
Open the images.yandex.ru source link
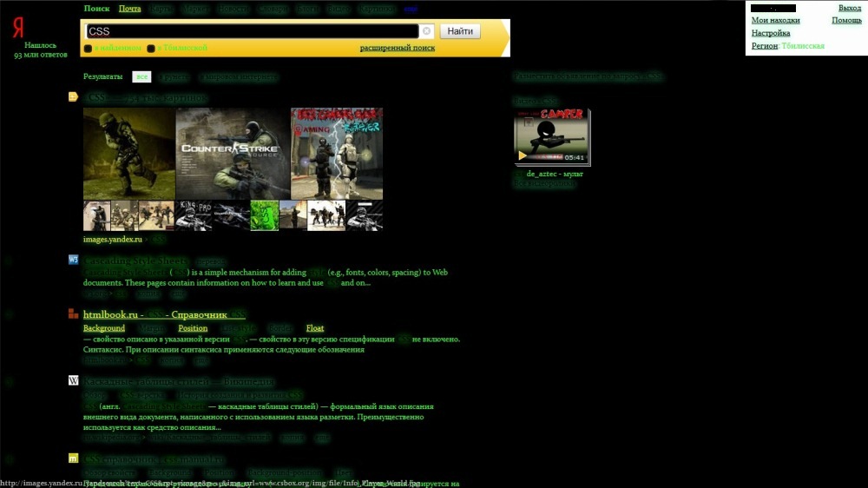(112, 240)
